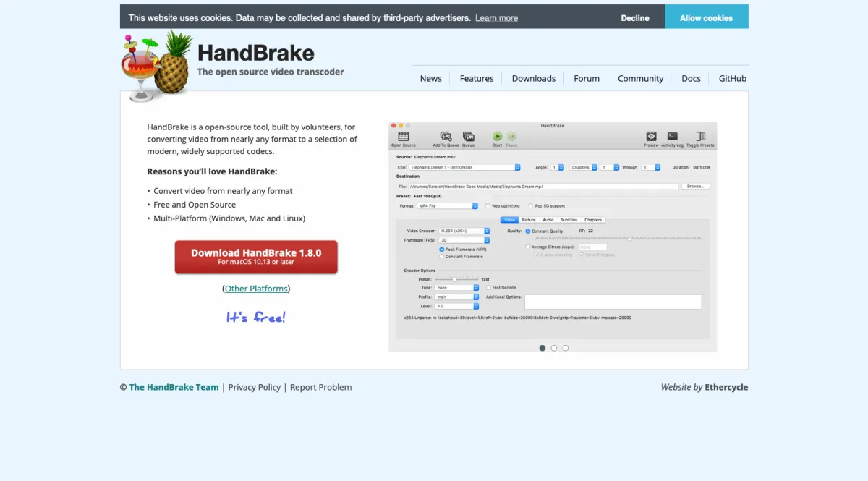Click the Open Source clapperboard icon
This screenshot has height=481, width=868.
[404, 136]
